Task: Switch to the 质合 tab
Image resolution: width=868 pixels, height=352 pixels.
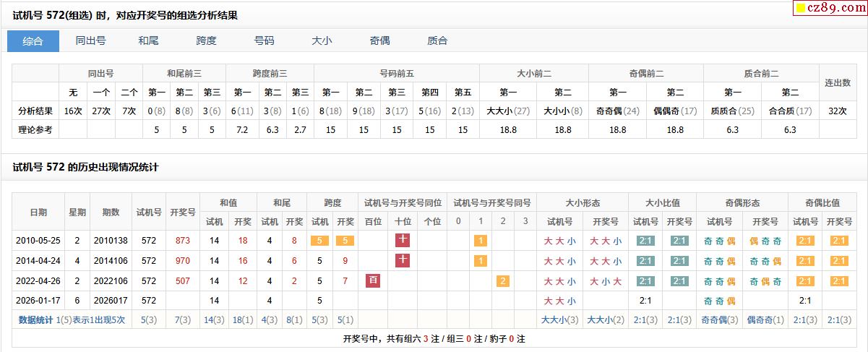Action: (x=437, y=41)
